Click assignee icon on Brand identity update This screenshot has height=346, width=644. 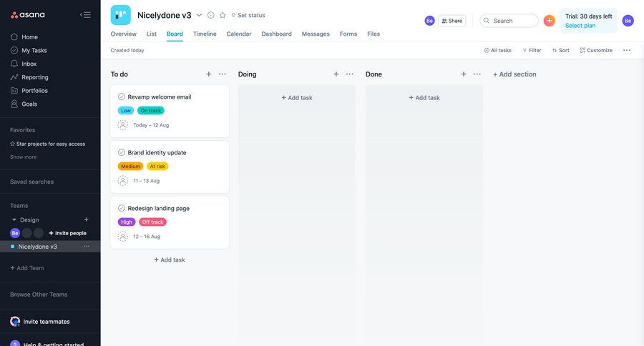pos(123,181)
